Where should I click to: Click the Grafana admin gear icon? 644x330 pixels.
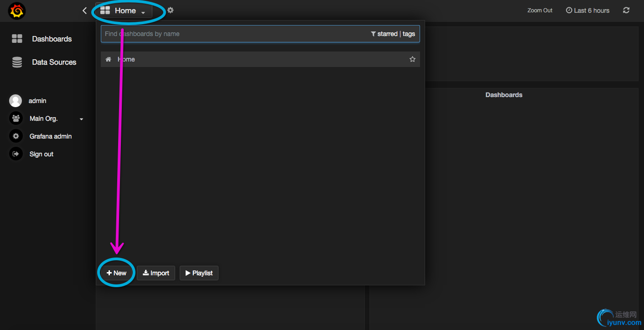16,136
